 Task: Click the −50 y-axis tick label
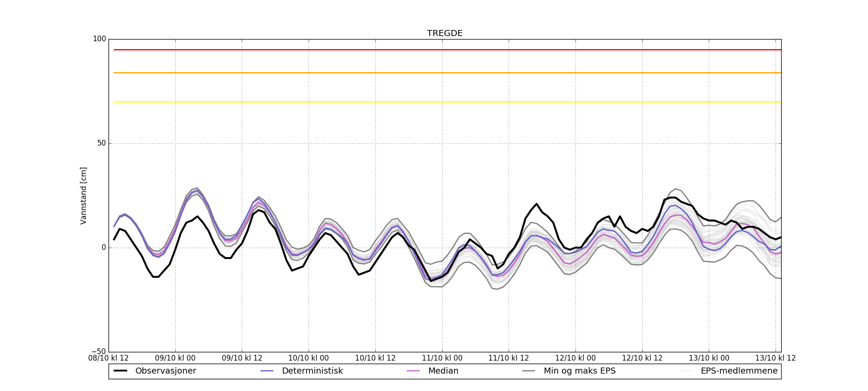click(99, 352)
